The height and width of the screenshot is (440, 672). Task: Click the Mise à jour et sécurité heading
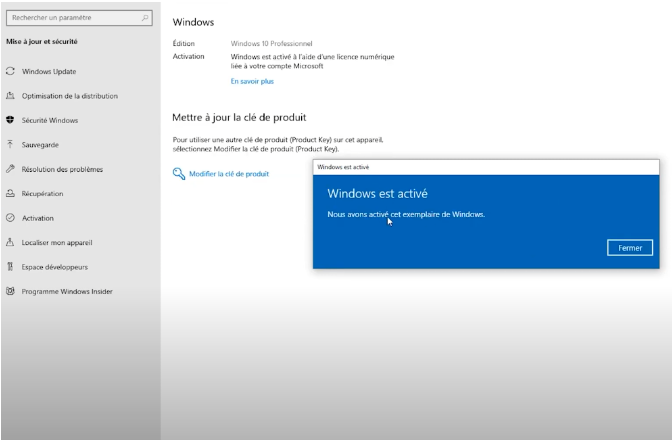click(42, 42)
